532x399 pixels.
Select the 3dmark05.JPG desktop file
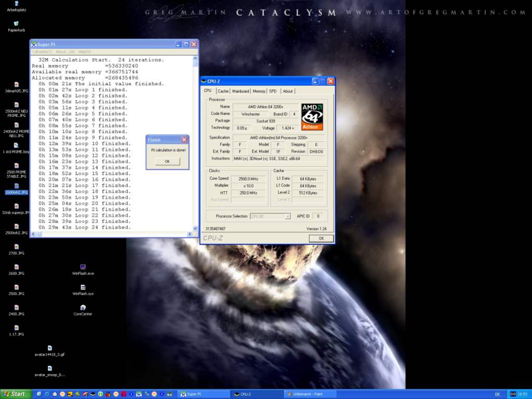pos(16,87)
